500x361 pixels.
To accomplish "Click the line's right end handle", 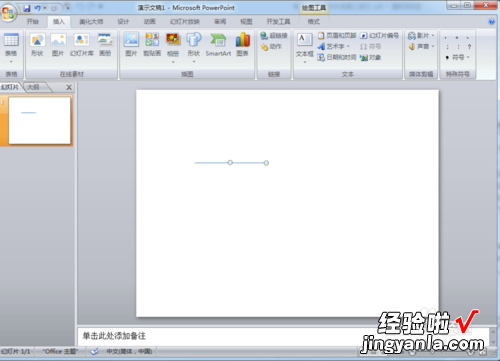I will tap(266, 163).
